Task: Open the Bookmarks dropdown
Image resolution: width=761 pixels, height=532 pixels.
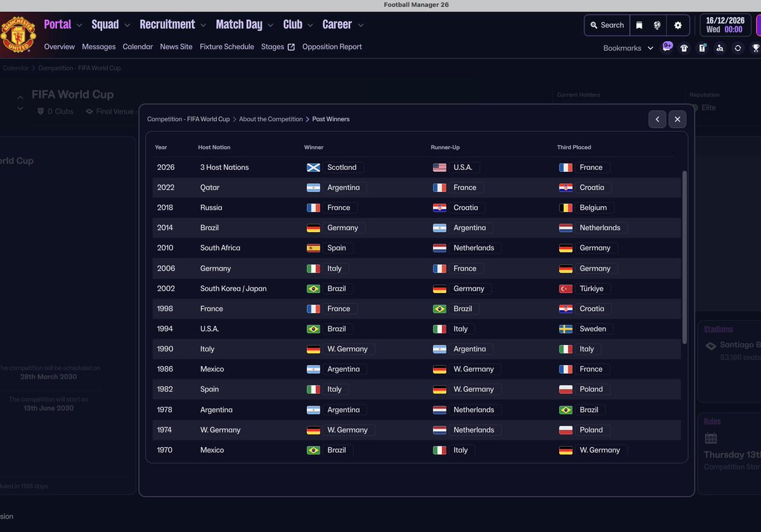Action: [x=628, y=48]
